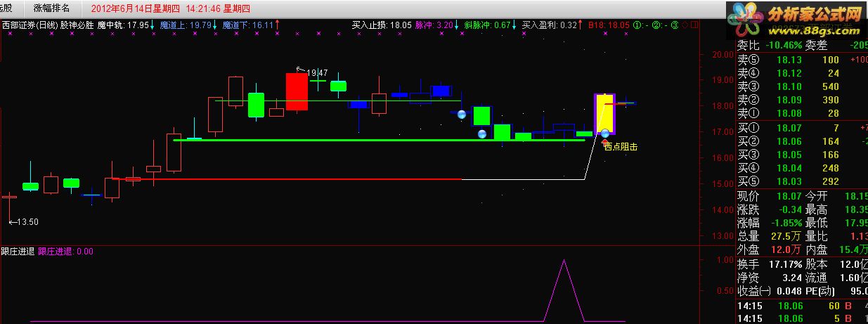868x324 pixels.
Task: Select the 买② 18.06 bid row
Action: 802,141
